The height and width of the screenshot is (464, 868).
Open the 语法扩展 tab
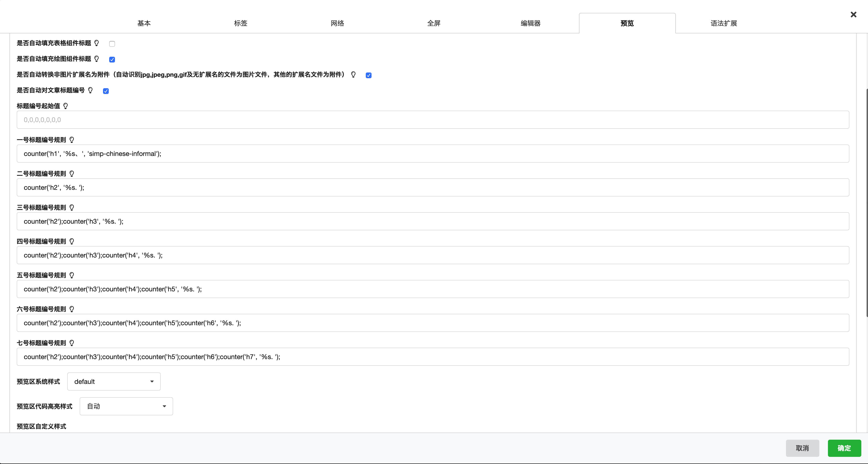[724, 23]
